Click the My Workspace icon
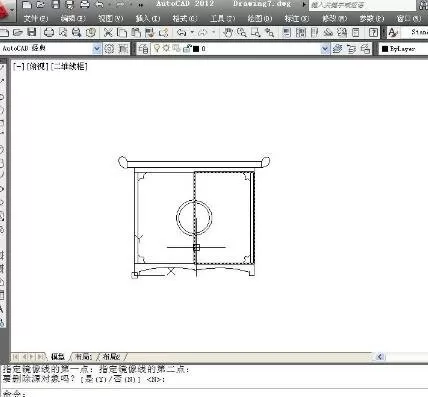Viewport: 428px width, 397px height. pos(123,49)
